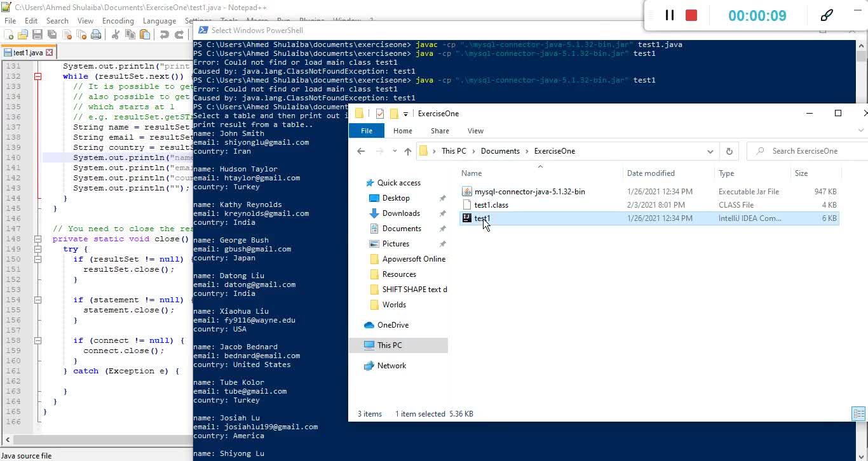Screen dimensions: 868x461
Task: Switch to the View ribbon tab in Explorer
Action: (475, 131)
